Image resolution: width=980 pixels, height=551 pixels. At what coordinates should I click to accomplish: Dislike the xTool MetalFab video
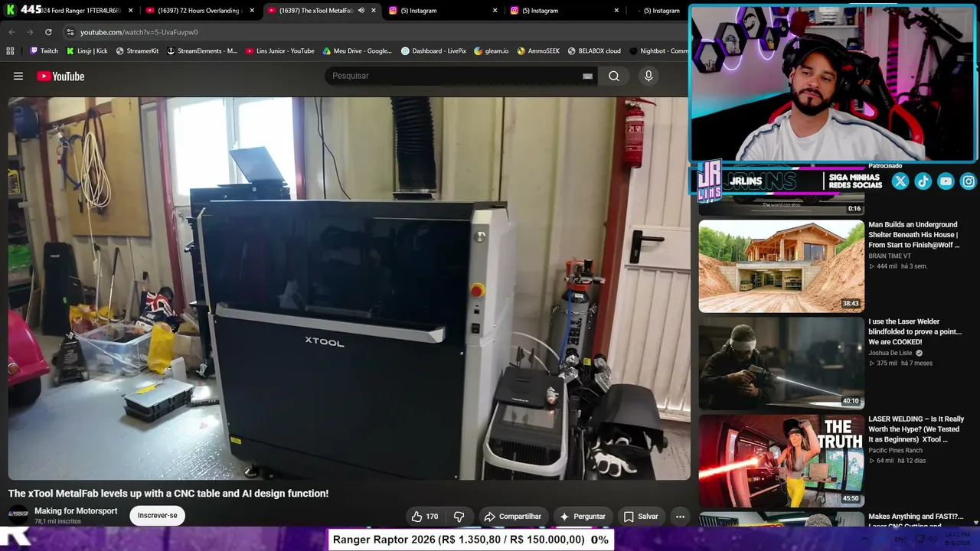pos(459,517)
